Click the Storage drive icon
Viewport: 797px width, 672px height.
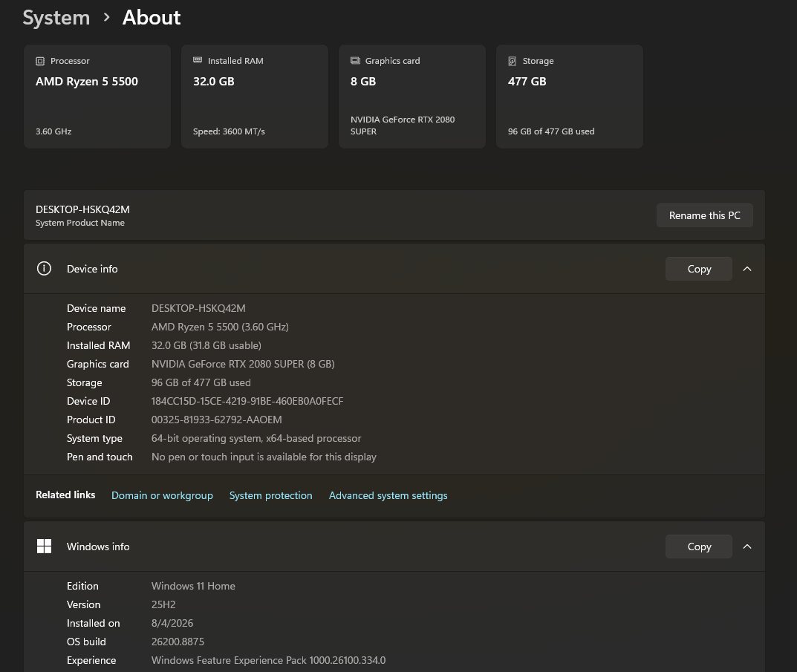[x=513, y=61]
